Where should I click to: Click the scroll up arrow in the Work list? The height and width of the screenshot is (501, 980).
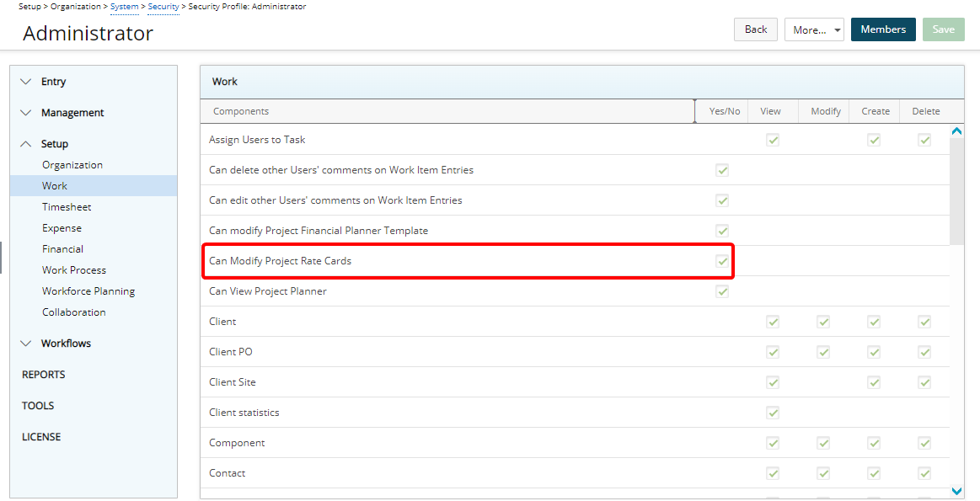pos(956,131)
